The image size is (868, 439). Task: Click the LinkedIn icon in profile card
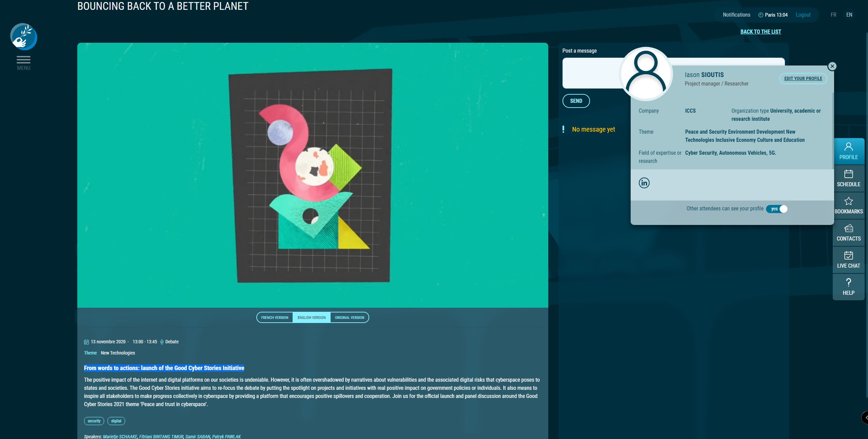point(644,183)
